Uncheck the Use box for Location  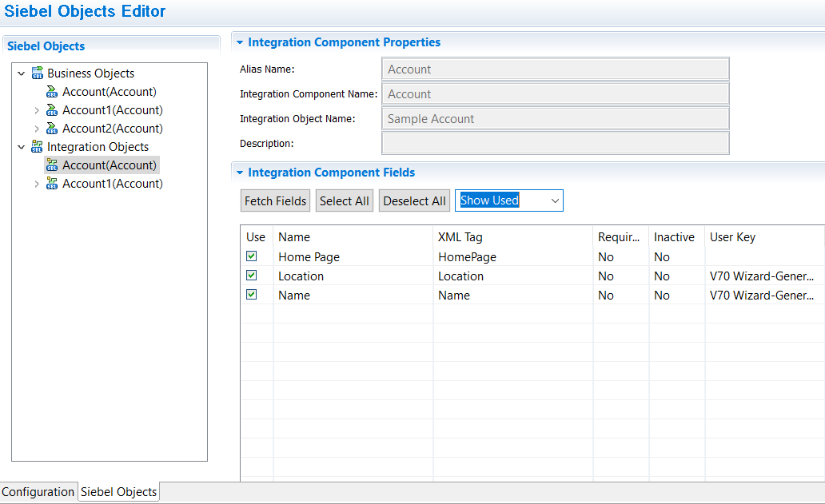pos(252,276)
